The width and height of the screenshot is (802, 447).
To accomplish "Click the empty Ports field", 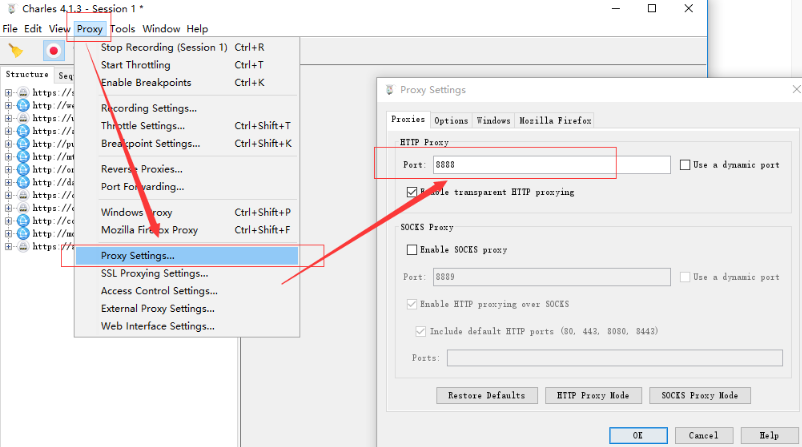I will pyautogui.click(x=615, y=357).
